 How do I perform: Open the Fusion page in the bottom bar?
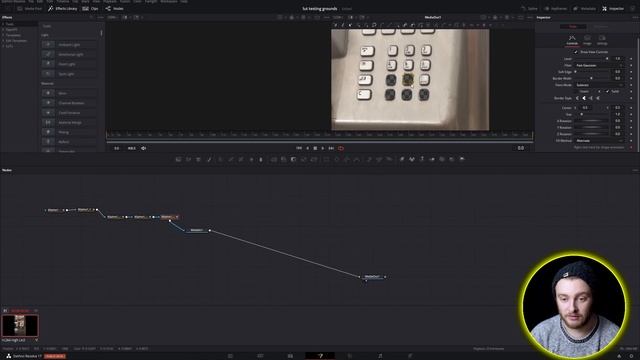coord(320,356)
